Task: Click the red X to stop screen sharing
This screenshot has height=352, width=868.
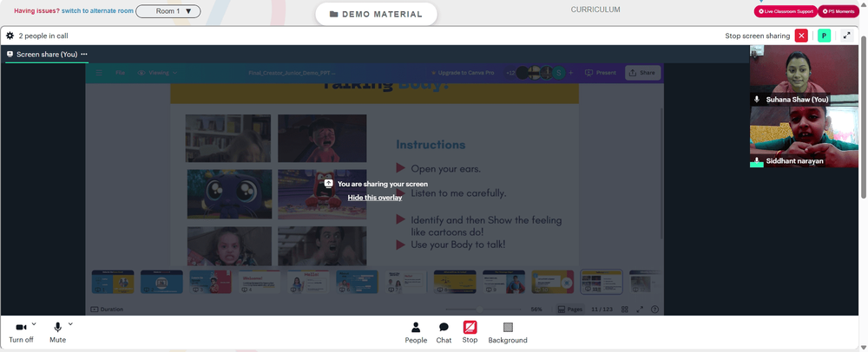Action: tap(801, 36)
